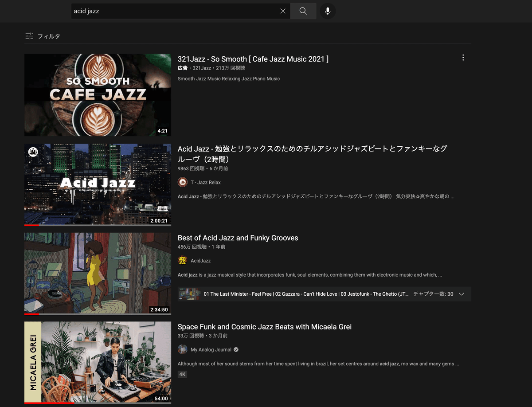Click the 2:00:21 duration badge
Image resolution: width=532 pixels, height=407 pixels.
160,221
